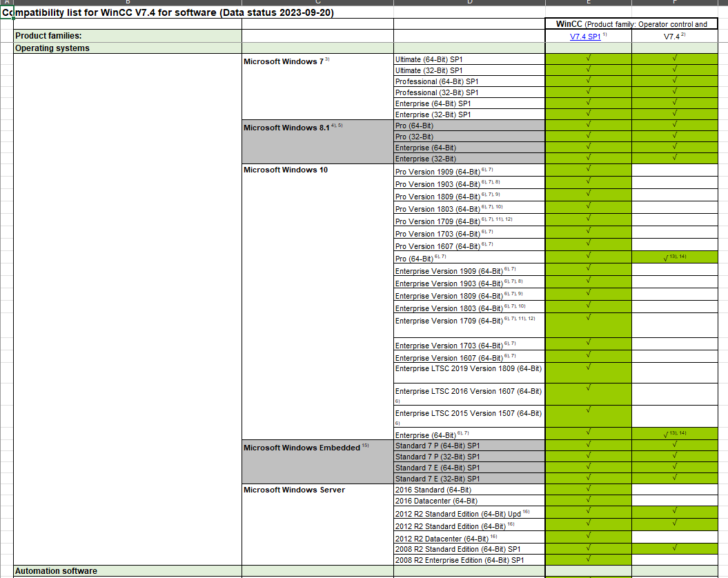Select V7.4 checkmark for Windows 10 Enterprise (64-Bit)
The width and height of the screenshot is (728, 578).
(675, 434)
